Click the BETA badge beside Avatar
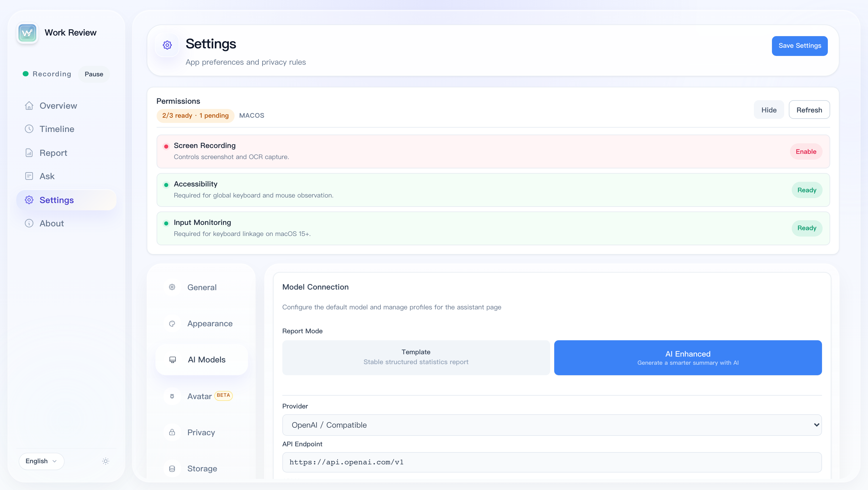The width and height of the screenshot is (868, 490). pos(223,395)
